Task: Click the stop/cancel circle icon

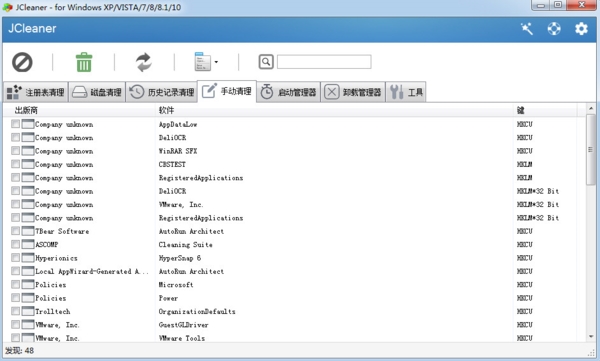Action: pyautogui.click(x=22, y=62)
